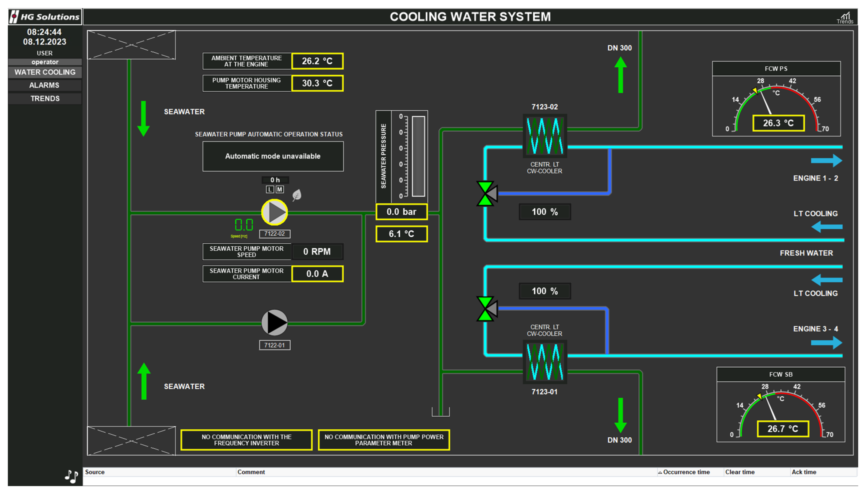Click No communication with pump power meter alert
Image resolution: width=868 pixels, height=495 pixels.
[x=383, y=440]
